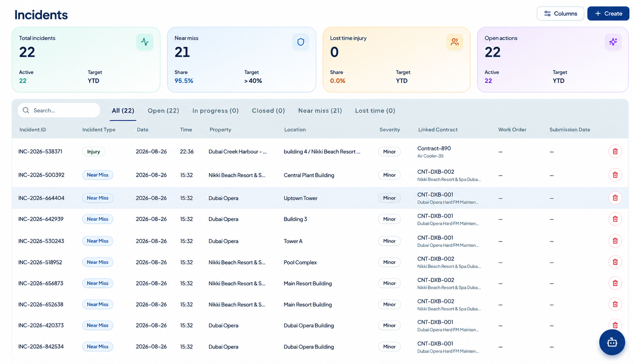Image resolution: width=633 pixels, height=364 pixels.
Task: Click trash icon for INC-2026-664404
Action: [615, 198]
